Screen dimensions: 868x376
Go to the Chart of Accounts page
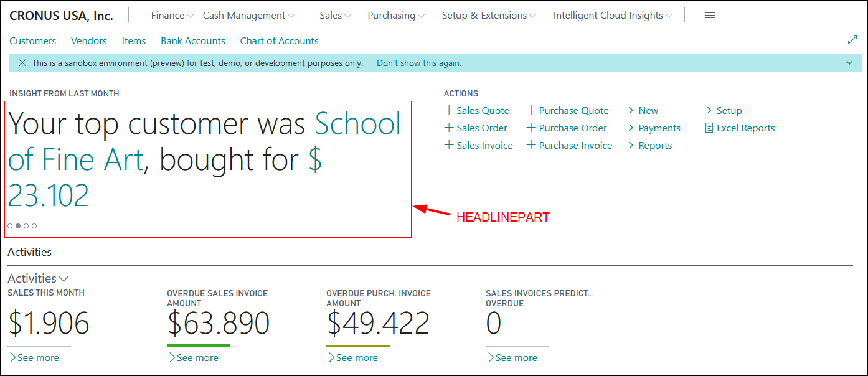coord(280,40)
